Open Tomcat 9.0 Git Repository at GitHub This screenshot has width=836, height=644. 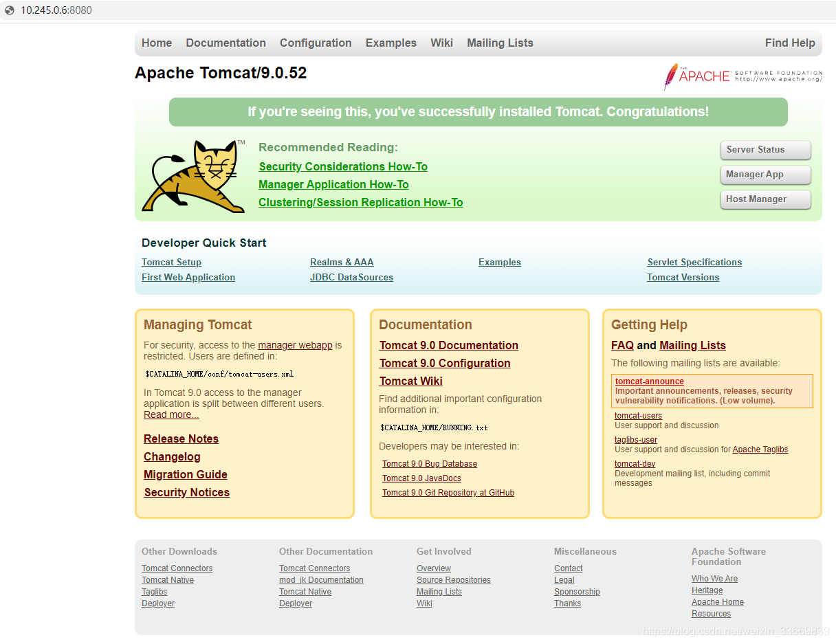point(448,493)
